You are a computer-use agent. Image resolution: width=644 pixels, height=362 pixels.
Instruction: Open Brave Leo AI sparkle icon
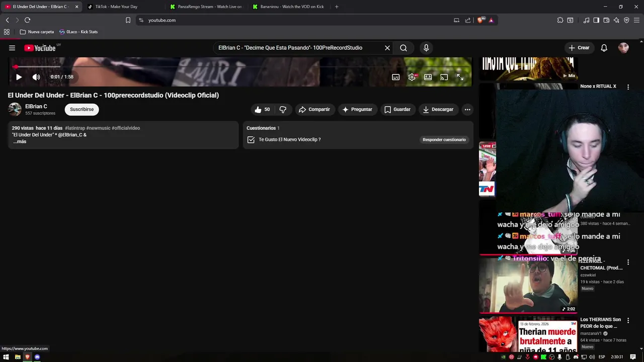616,20
